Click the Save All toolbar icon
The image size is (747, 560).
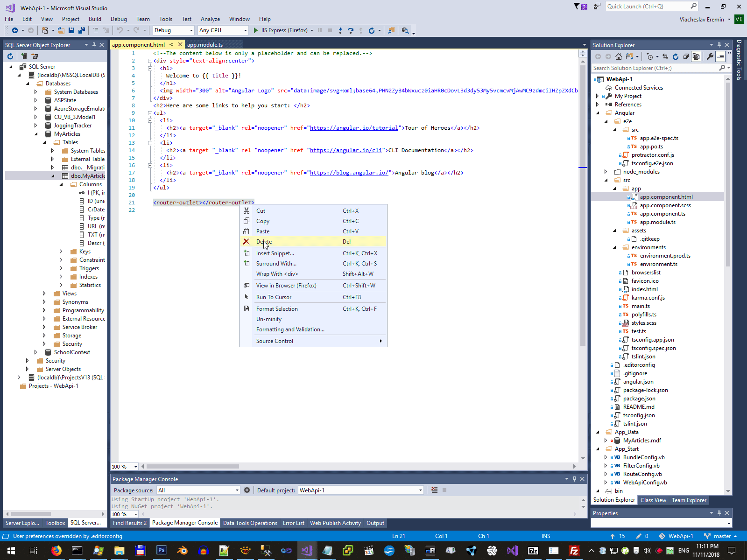click(81, 30)
